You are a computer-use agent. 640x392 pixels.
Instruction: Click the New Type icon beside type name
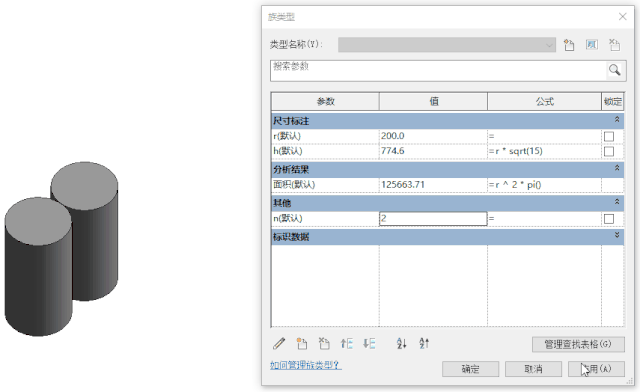tap(569, 45)
